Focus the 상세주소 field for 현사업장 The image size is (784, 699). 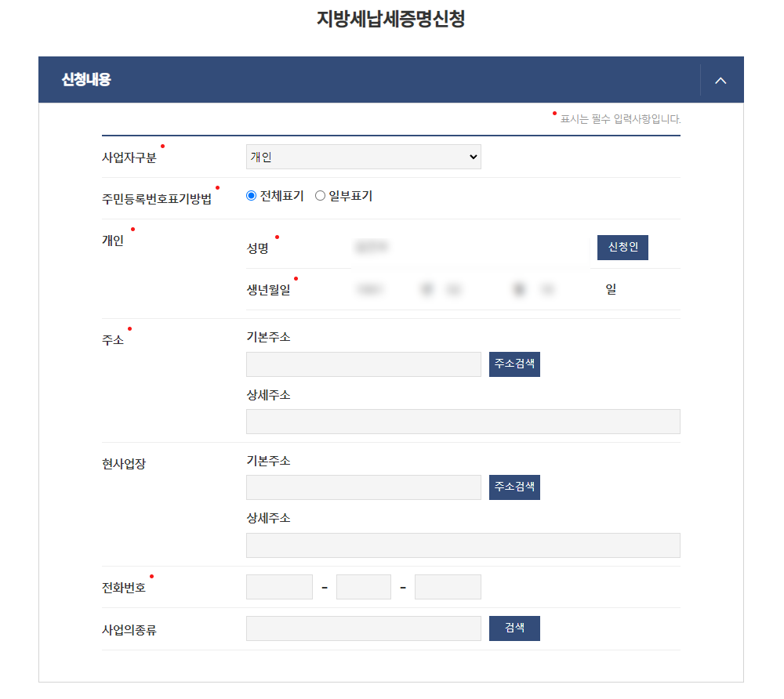[x=463, y=545]
